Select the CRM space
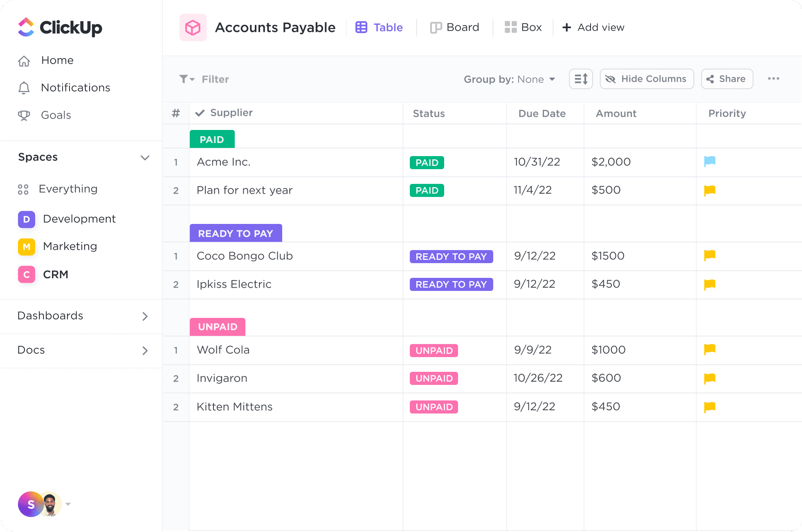 coord(56,274)
